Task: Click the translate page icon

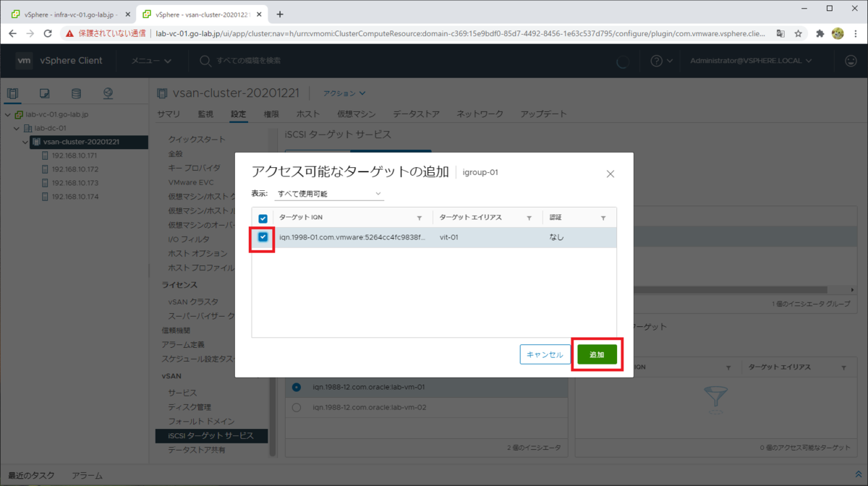Action: click(780, 33)
